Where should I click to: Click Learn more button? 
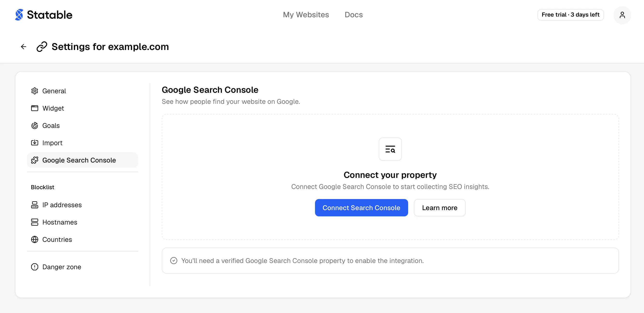[x=439, y=207]
